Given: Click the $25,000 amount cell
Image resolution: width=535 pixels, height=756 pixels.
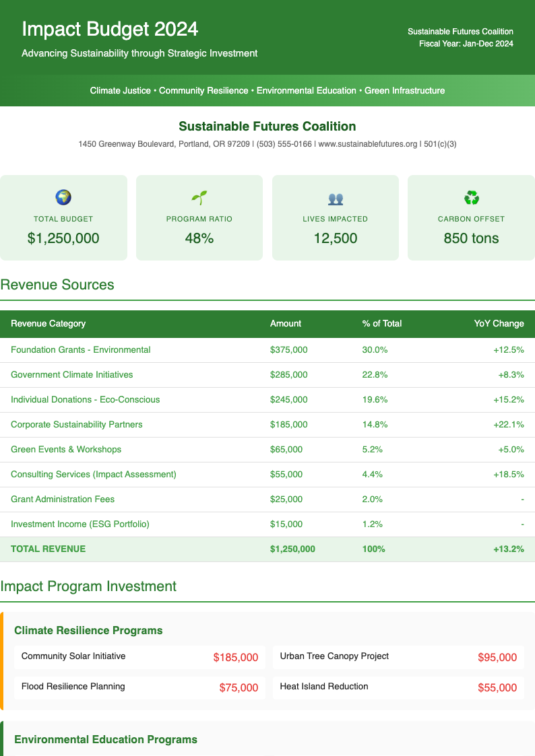Looking at the screenshot, I should coord(286,500).
